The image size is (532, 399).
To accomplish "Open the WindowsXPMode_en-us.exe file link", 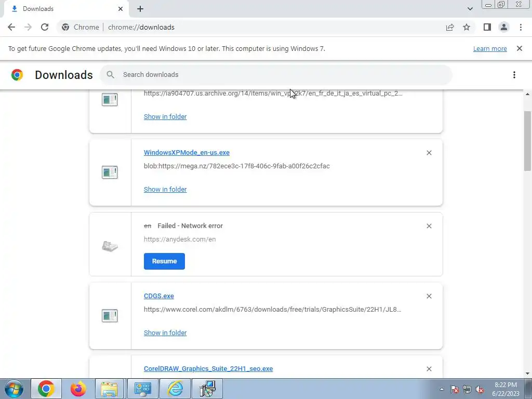I will [187, 153].
